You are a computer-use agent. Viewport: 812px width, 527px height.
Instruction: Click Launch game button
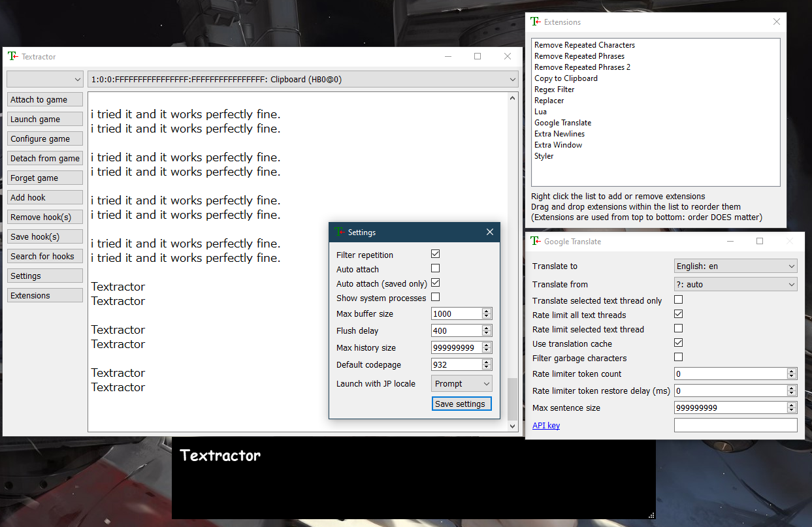(x=44, y=119)
